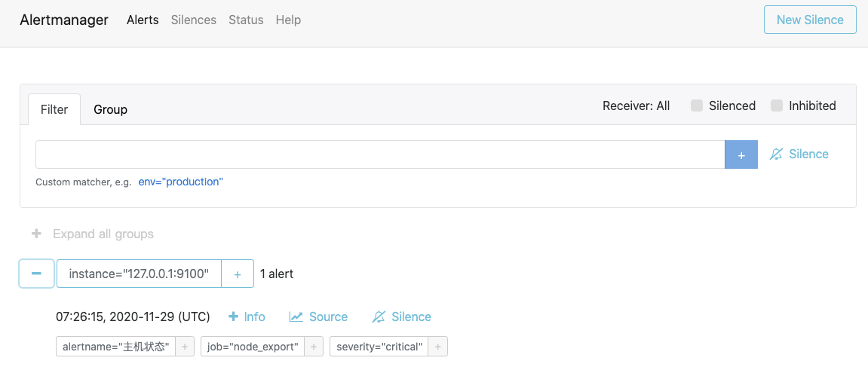
Task: Click the bell-slash Silence beside filter input
Action: coord(799,154)
